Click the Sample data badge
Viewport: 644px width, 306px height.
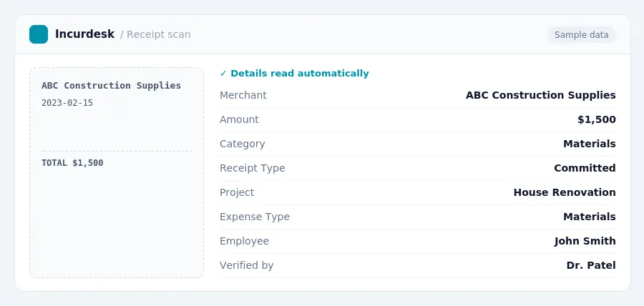(x=582, y=35)
